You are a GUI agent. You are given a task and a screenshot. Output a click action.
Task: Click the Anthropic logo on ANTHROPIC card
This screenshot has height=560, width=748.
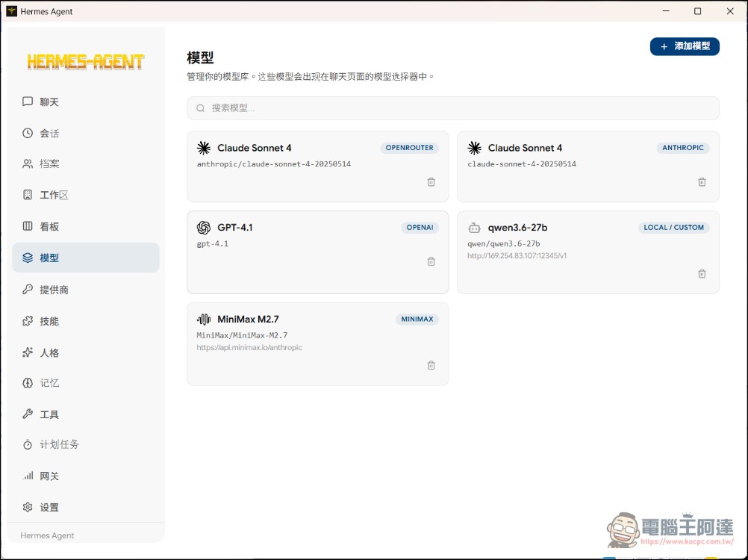(474, 148)
